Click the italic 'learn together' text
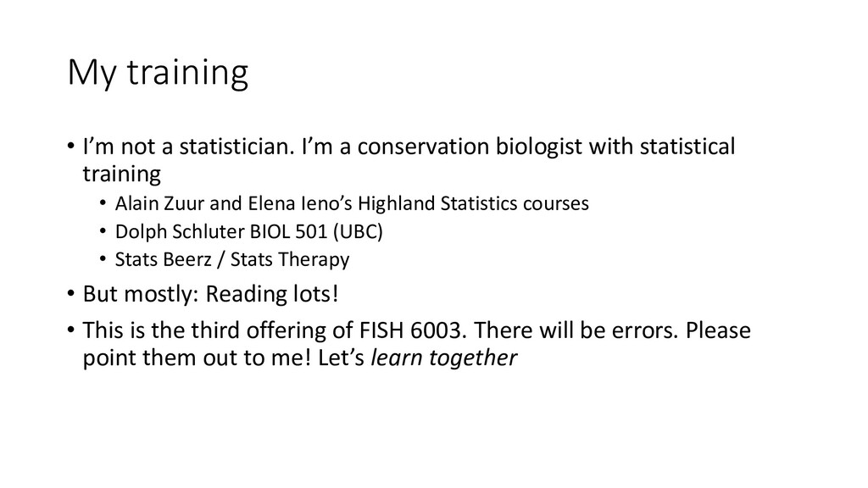 pyautogui.click(x=443, y=358)
